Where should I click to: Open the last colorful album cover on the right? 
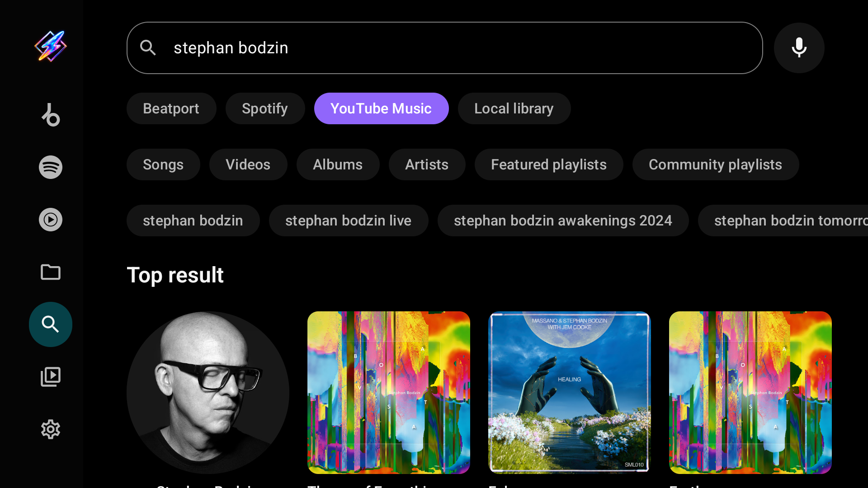tap(750, 392)
